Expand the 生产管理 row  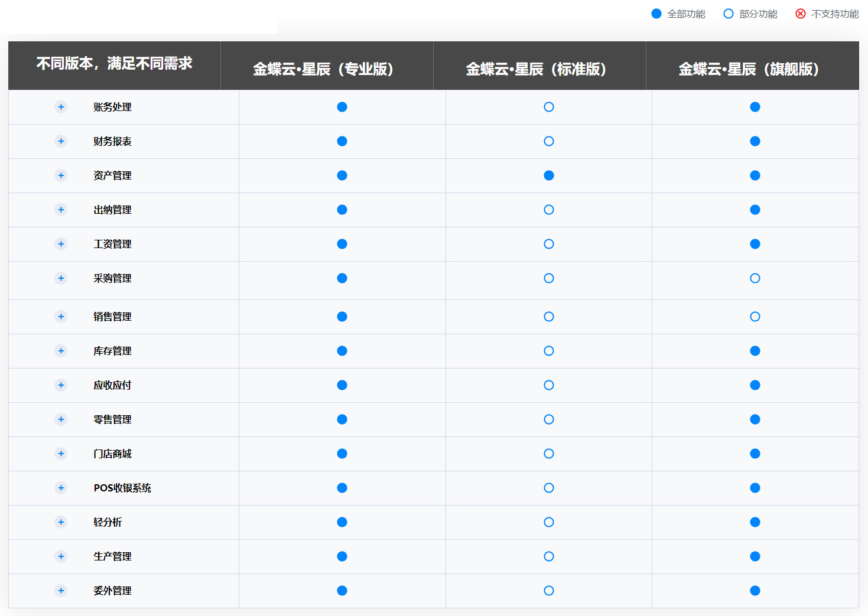pyautogui.click(x=61, y=556)
